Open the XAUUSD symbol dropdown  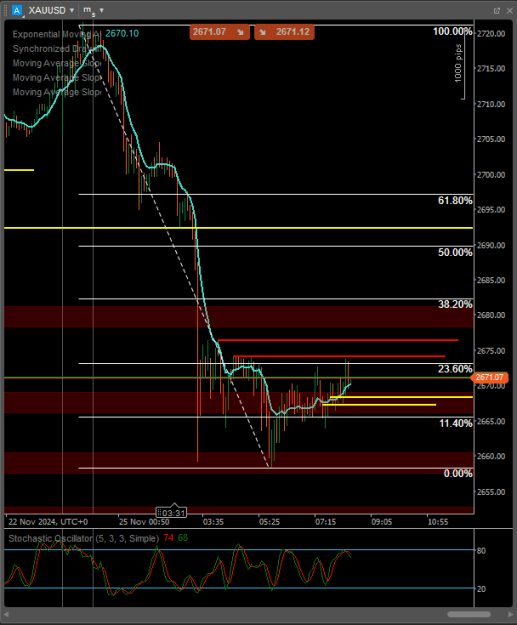pos(72,10)
